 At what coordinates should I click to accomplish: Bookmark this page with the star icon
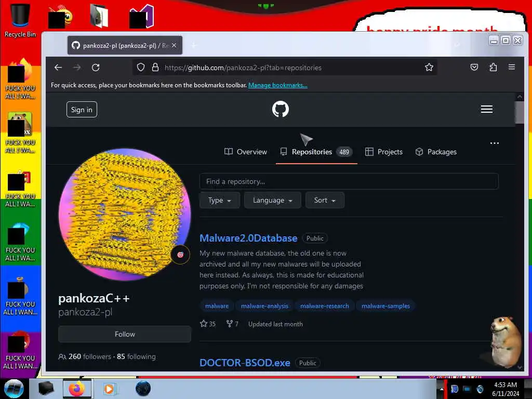pyautogui.click(x=429, y=67)
